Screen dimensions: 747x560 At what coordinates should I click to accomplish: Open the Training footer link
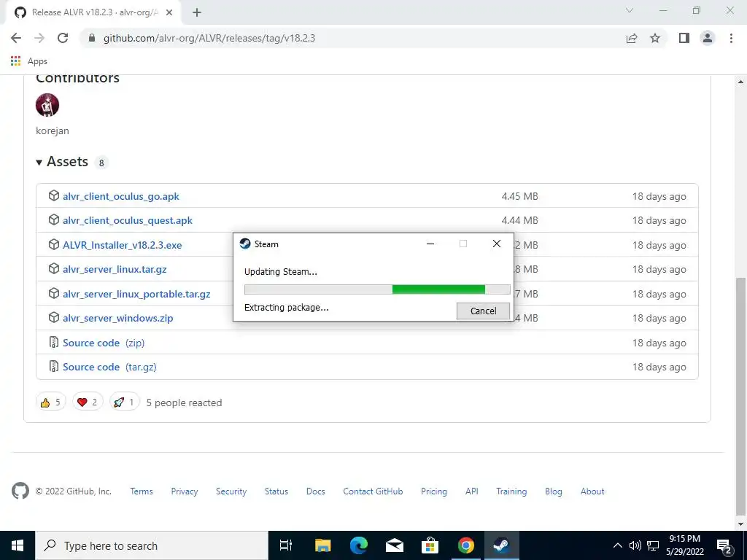click(511, 491)
